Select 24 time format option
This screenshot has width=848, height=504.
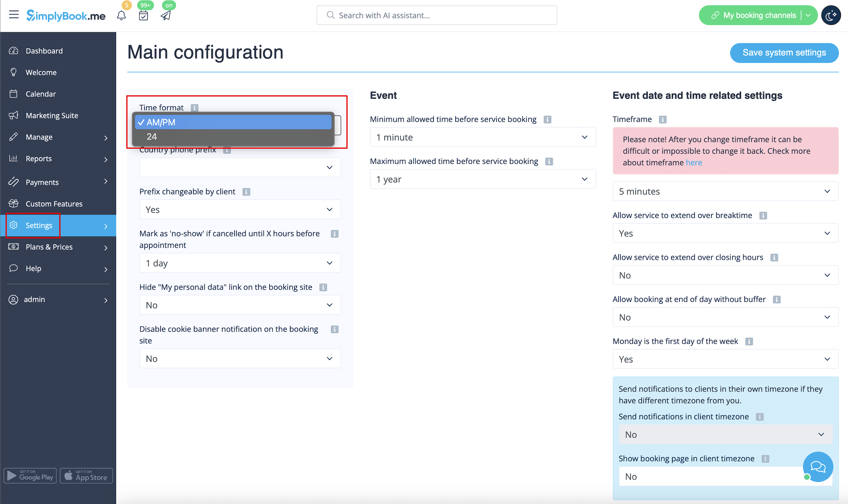coord(233,137)
